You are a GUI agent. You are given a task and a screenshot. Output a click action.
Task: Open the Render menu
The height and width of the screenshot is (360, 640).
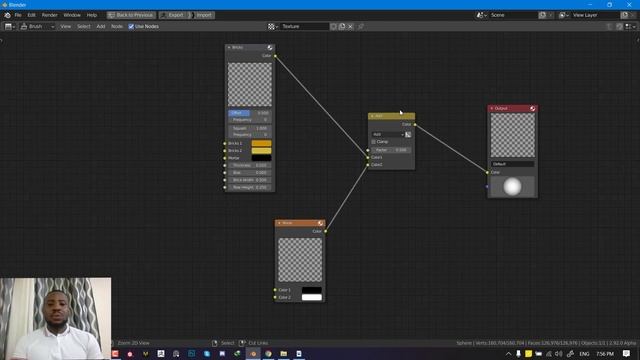click(49, 15)
